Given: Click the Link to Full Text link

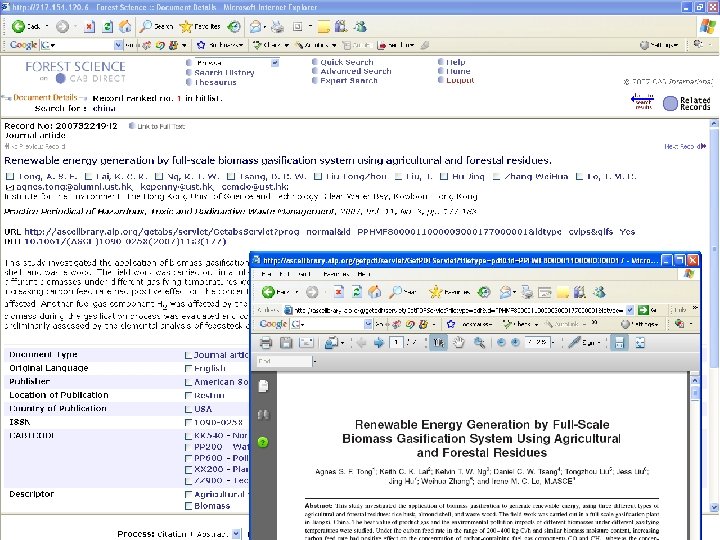Looking at the screenshot, I should 160,127.
